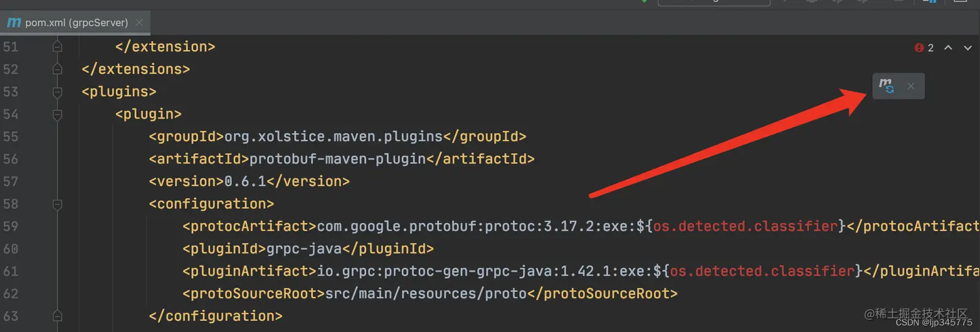The image size is (980, 332).
Task: Toggle fold marker at line 52 closing extensions
Action: [57, 69]
